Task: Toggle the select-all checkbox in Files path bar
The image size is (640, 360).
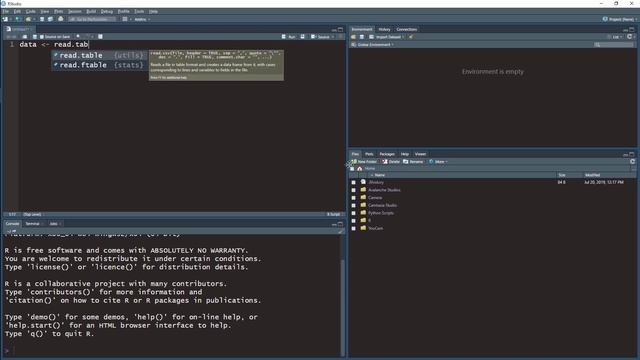Action: tap(353, 169)
